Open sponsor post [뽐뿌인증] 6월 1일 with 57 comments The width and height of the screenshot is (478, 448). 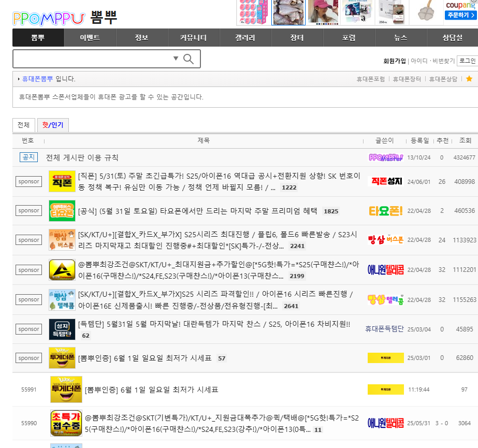(145, 358)
